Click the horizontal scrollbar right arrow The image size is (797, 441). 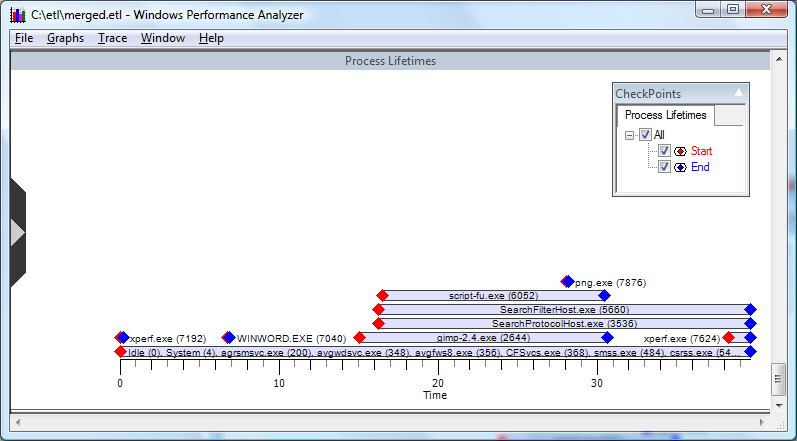tap(762, 422)
